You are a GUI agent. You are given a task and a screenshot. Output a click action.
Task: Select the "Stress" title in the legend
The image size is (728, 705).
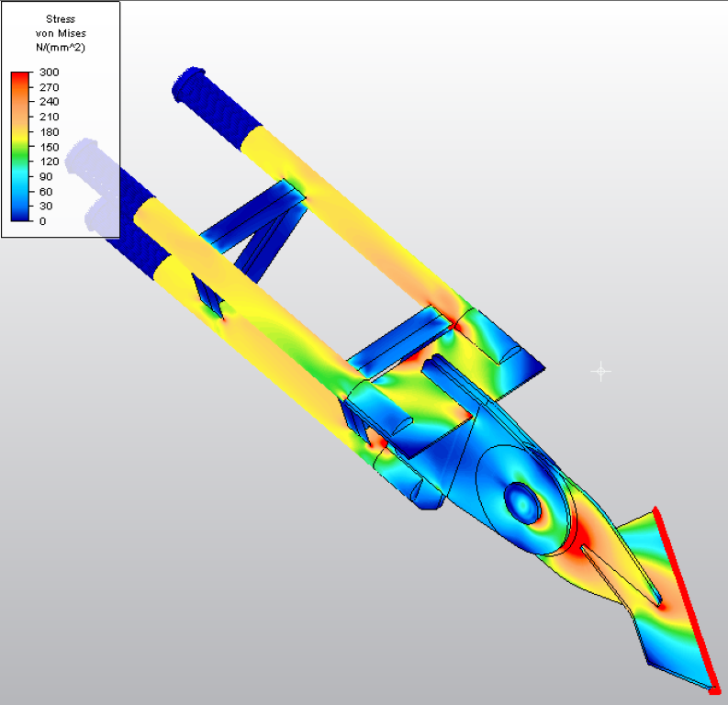(60, 18)
